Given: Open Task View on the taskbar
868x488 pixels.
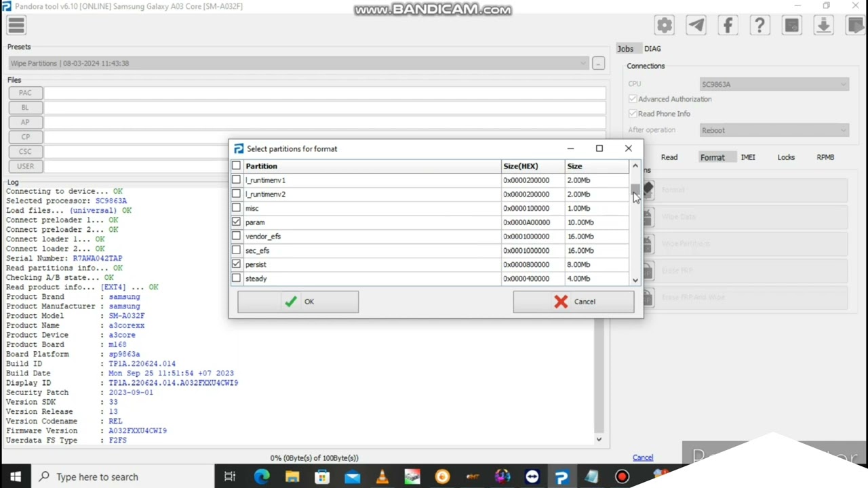Looking at the screenshot, I should [x=230, y=476].
